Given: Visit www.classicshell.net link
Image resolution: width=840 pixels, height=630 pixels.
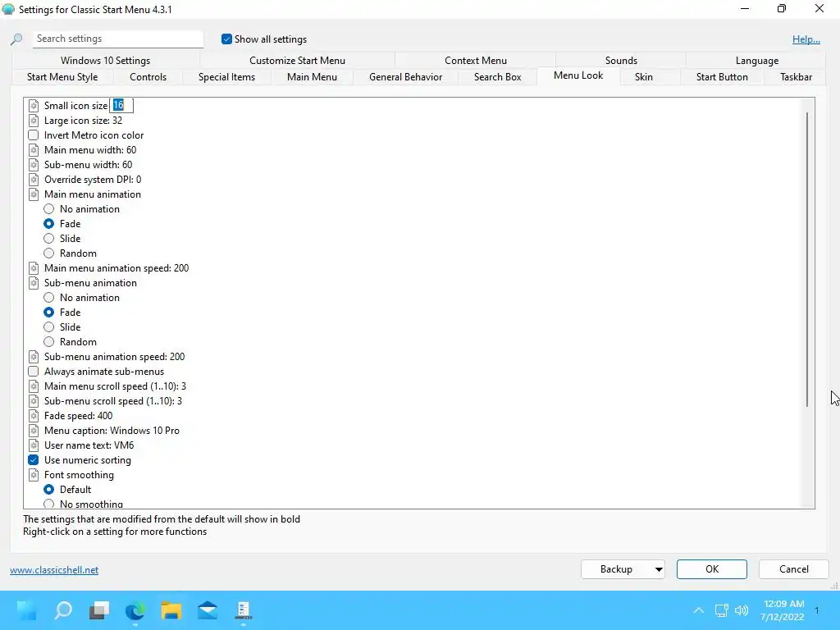Looking at the screenshot, I should (54, 570).
